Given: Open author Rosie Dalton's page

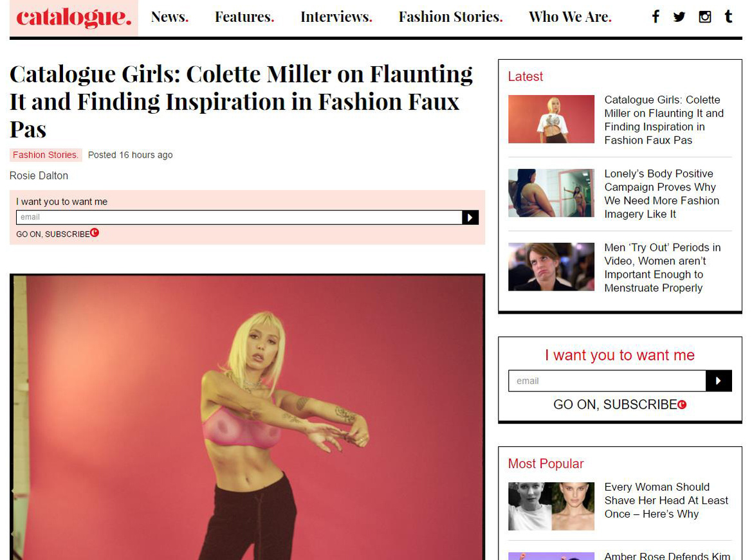Looking at the screenshot, I should (x=39, y=176).
